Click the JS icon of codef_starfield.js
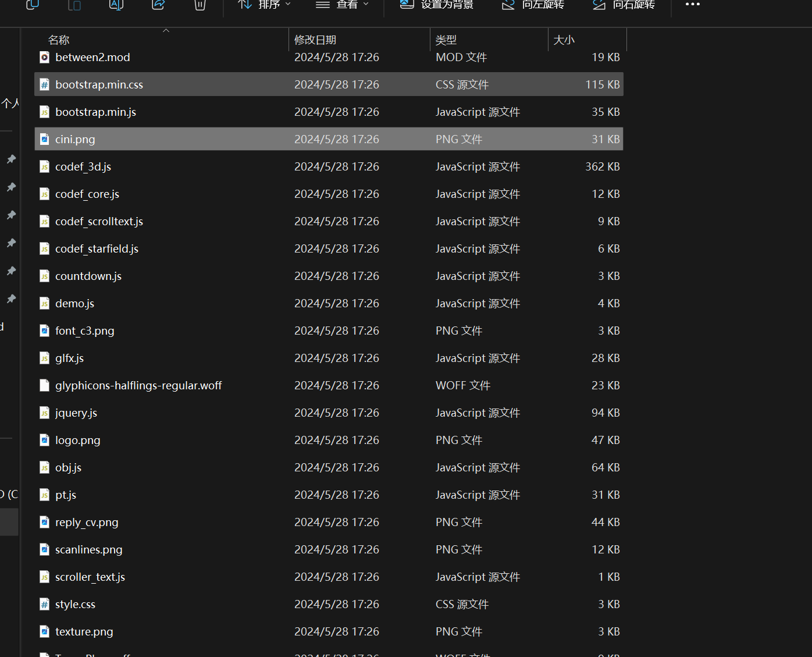This screenshot has width=812, height=657. [x=44, y=248]
